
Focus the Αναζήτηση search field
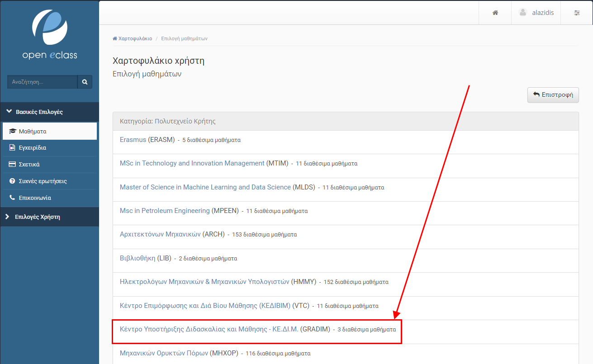(x=43, y=82)
